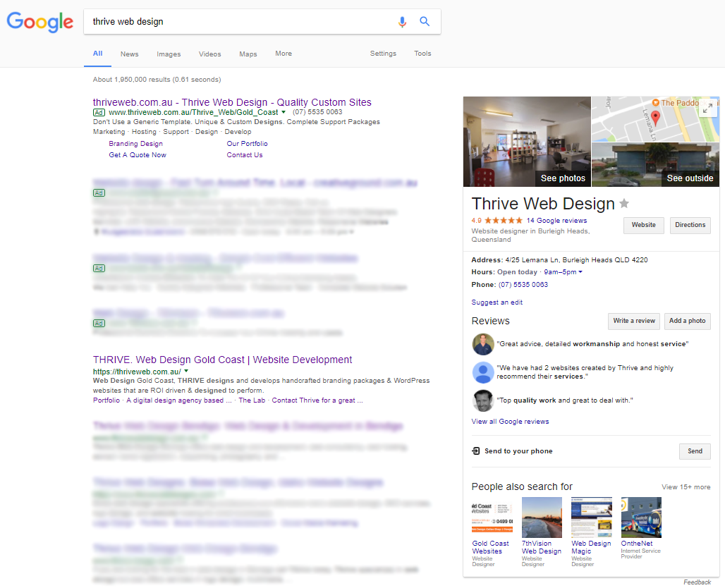The image size is (725, 588).
Task: Click the first reviewer's profile picture
Action: pyautogui.click(x=483, y=345)
